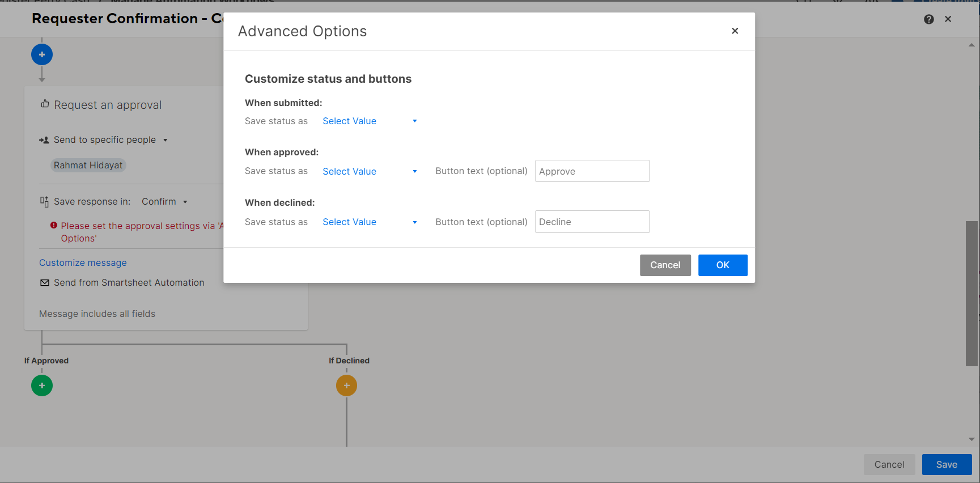Click the thumbs-up Request an approval icon
980x483 pixels.
pos(45,104)
